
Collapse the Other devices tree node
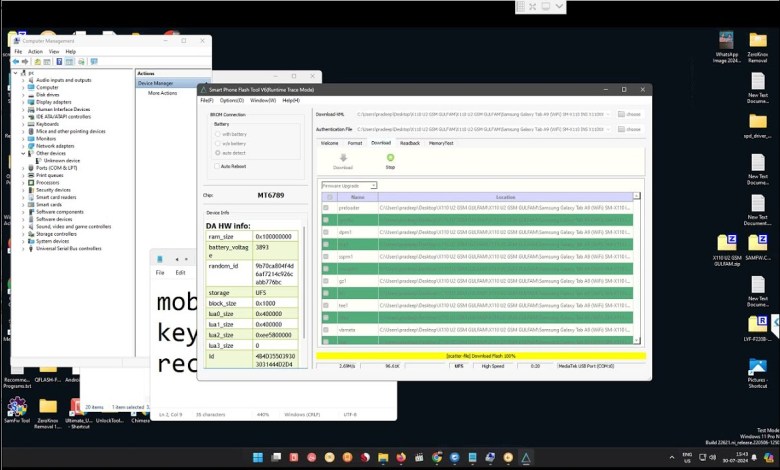click(x=23, y=154)
